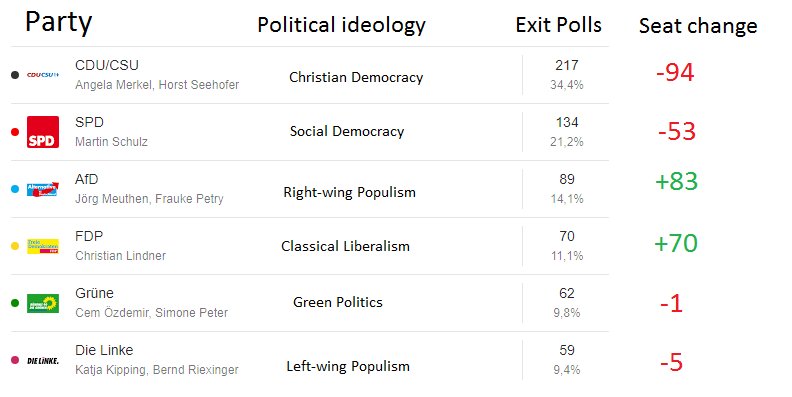
Task: Click the AfD +83 seat change
Action: 676,181
